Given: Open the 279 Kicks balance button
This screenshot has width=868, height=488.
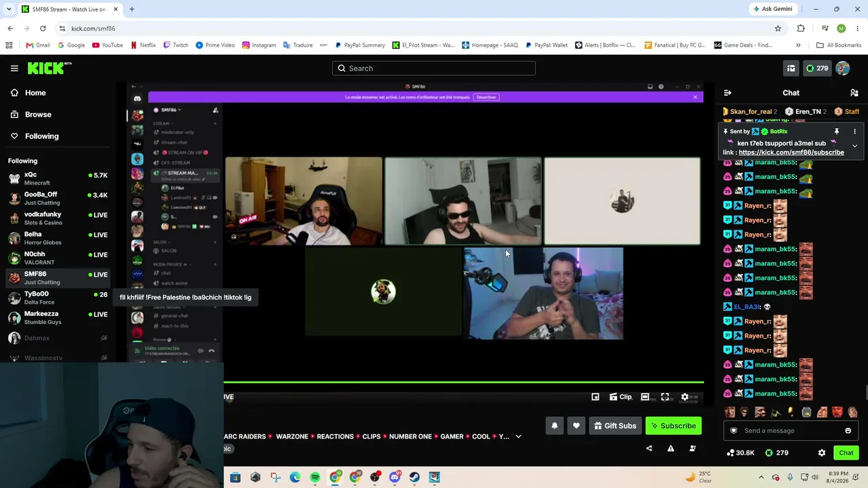Looking at the screenshot, I should pos(816,68).
